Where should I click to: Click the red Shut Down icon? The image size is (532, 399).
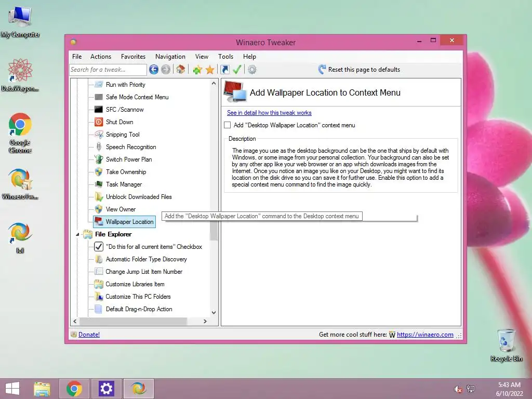(99, 122)
